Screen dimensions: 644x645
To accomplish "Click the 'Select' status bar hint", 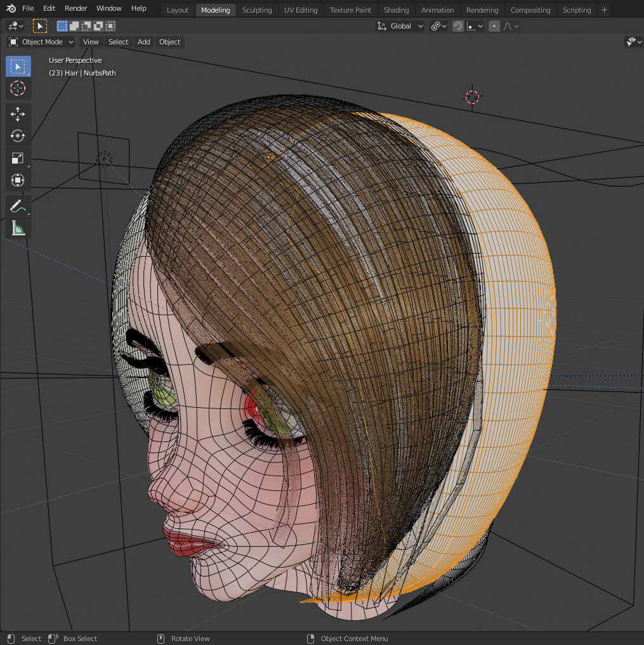I will pyautogui.click(x=31, y=639).
